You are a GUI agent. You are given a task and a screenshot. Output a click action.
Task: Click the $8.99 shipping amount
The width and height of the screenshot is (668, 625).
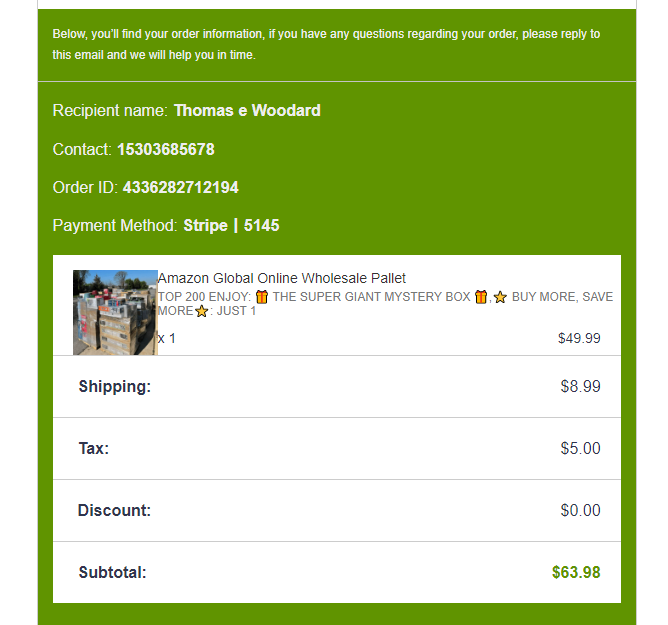(x=580, y=386)
